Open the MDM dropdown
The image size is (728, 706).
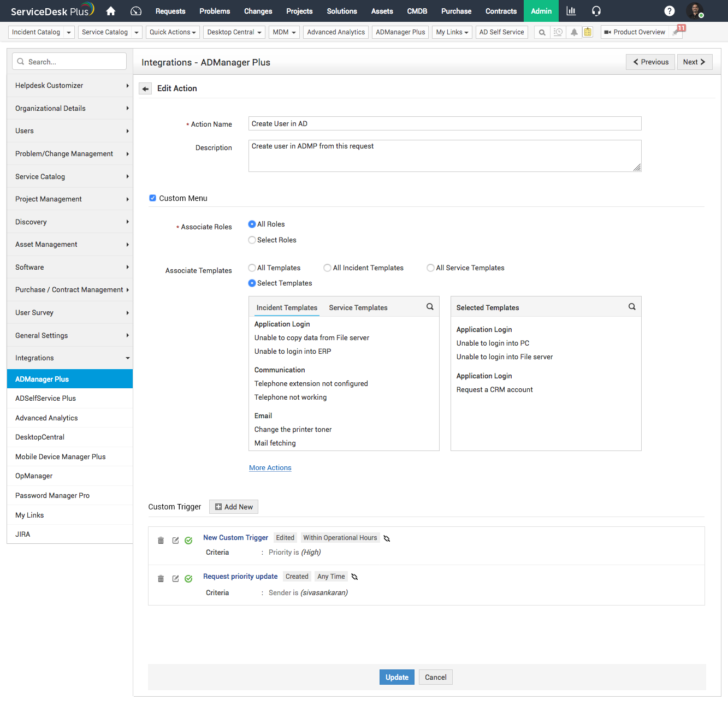[x=284, y=32]
